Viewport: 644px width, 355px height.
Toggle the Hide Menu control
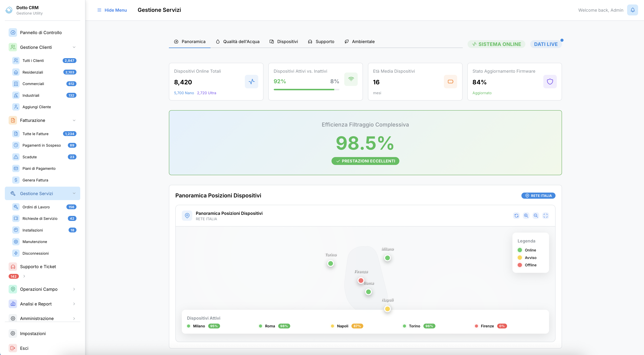[x=112, y=10]
